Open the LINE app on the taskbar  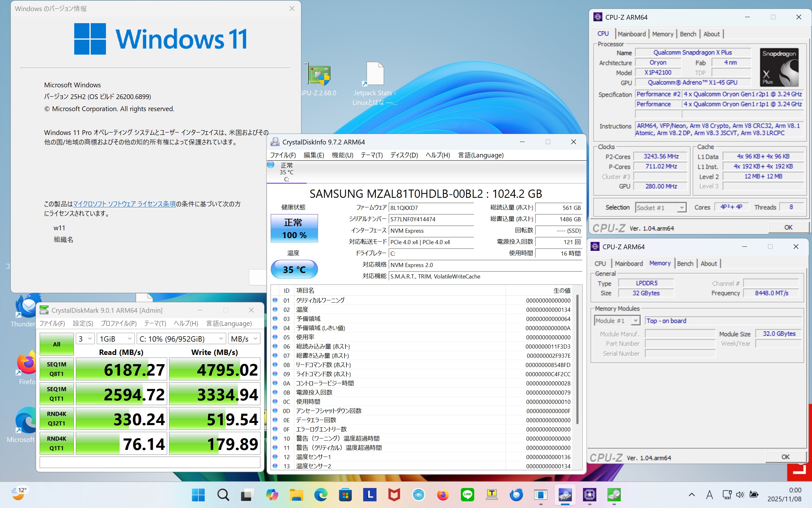(468, 495)
